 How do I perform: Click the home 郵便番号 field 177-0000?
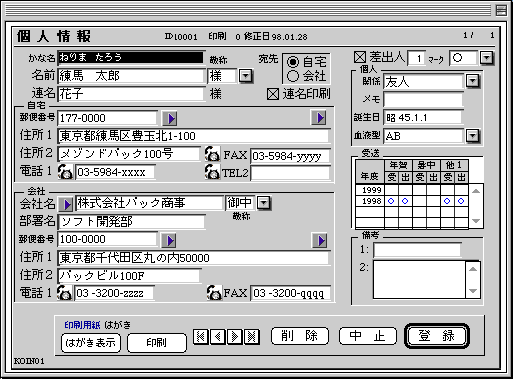(107, 118)
